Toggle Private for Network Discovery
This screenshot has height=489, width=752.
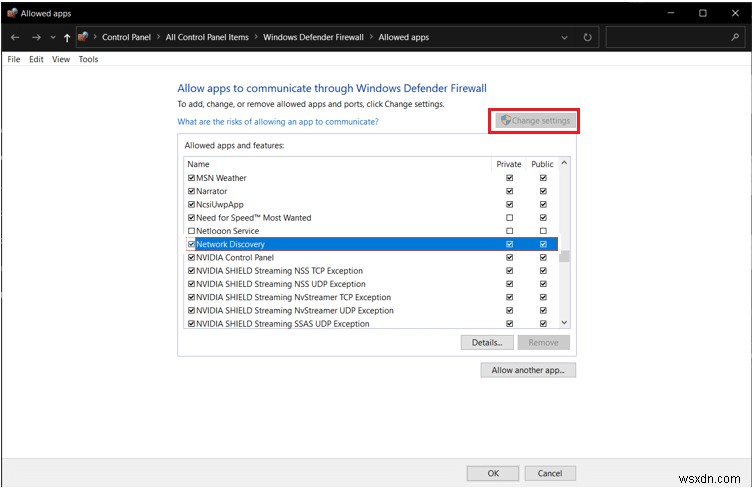coord(509,244)
